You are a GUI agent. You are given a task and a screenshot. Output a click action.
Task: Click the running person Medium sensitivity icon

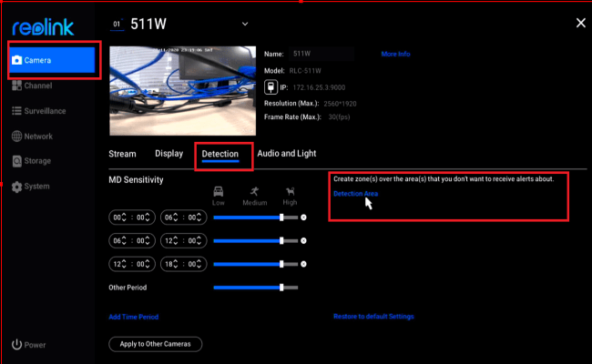point(254,192)
